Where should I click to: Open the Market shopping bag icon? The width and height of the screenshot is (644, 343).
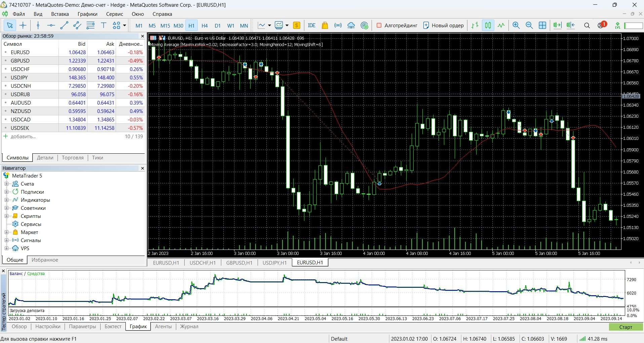pyautogui.click(x=325, y=25)
